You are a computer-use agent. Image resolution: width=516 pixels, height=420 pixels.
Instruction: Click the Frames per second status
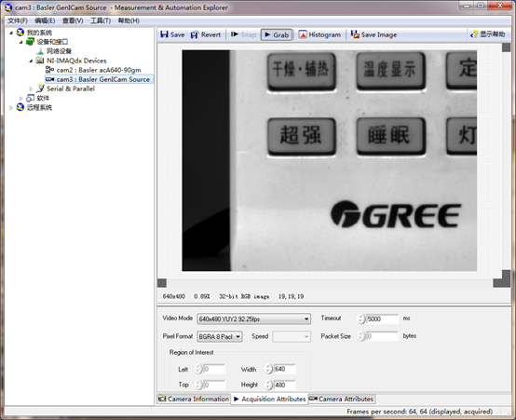coord(419,412)
